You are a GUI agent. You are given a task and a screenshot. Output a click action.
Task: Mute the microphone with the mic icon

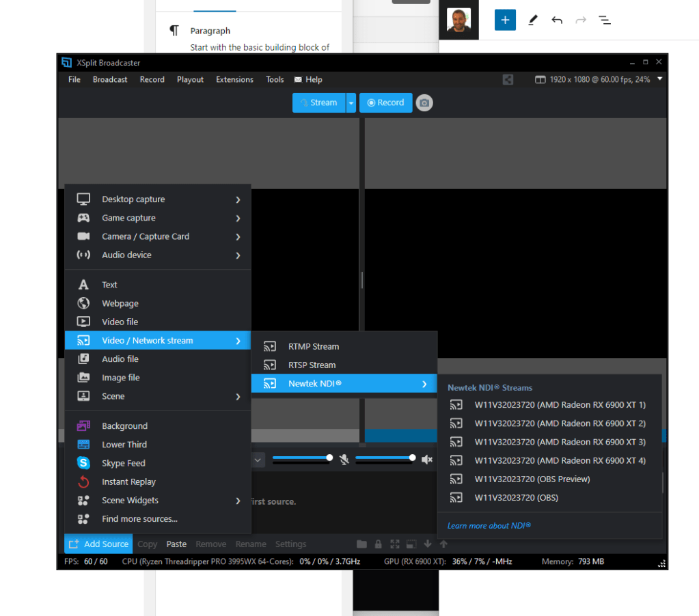pyautogui.click(x=344, y=459)
